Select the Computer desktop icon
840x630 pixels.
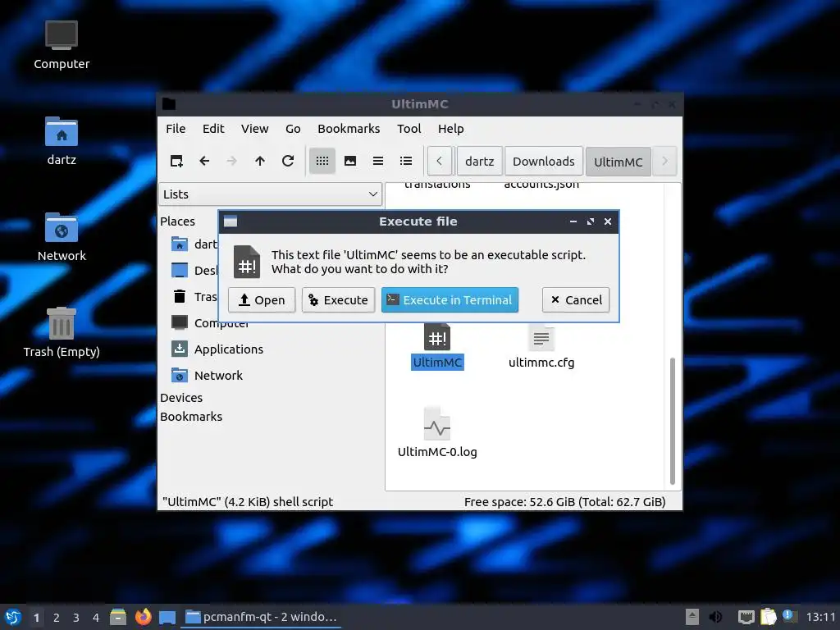(x=61, y=46)
